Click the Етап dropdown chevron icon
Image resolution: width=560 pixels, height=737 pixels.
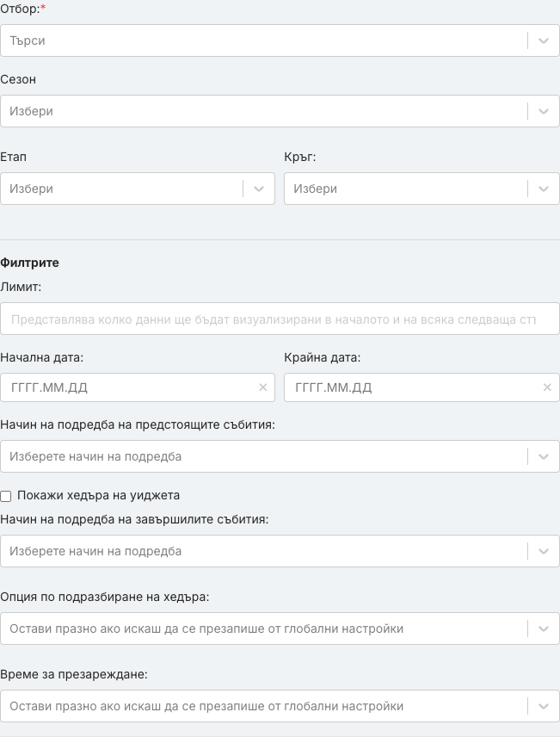pos(259,189)
